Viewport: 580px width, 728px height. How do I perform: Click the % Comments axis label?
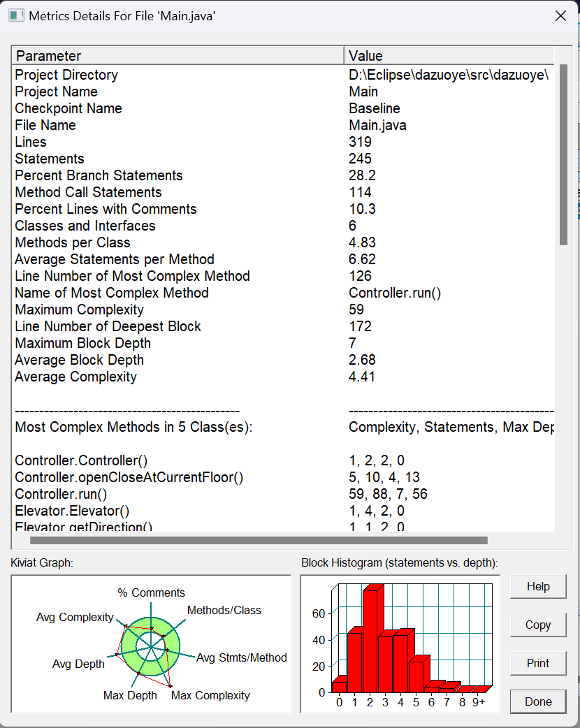(151, 592)
